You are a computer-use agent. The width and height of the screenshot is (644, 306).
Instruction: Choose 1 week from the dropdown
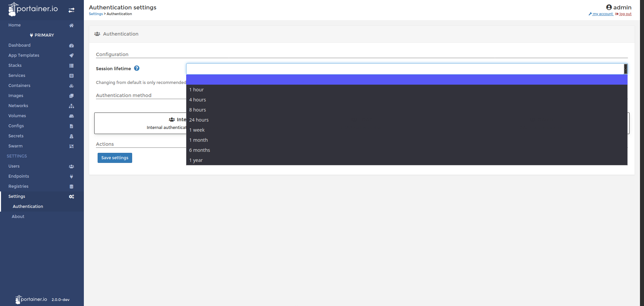click(x=197, y=130)
